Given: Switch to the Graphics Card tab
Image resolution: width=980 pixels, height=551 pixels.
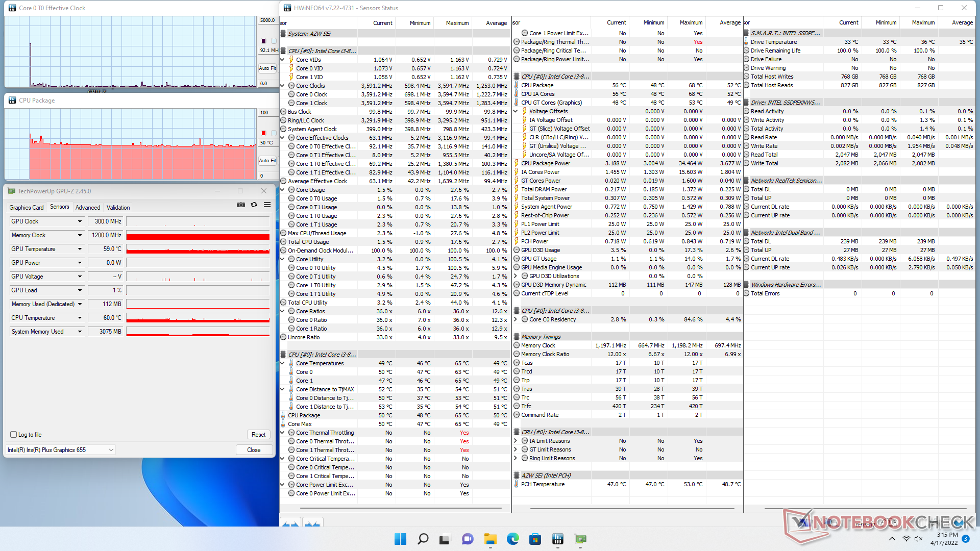Looking at the screenshot, I should pyautogui.click(x=27, y=208).
